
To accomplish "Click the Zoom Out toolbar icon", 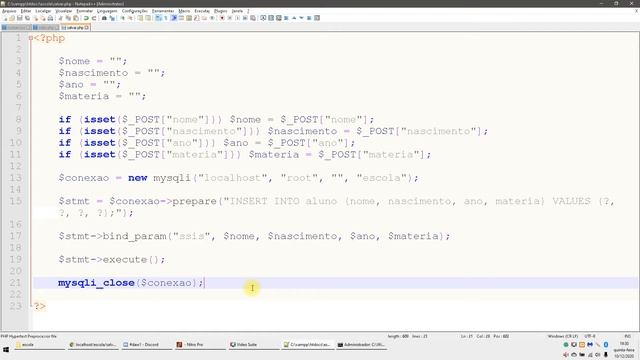I will [x=130, y=18].
